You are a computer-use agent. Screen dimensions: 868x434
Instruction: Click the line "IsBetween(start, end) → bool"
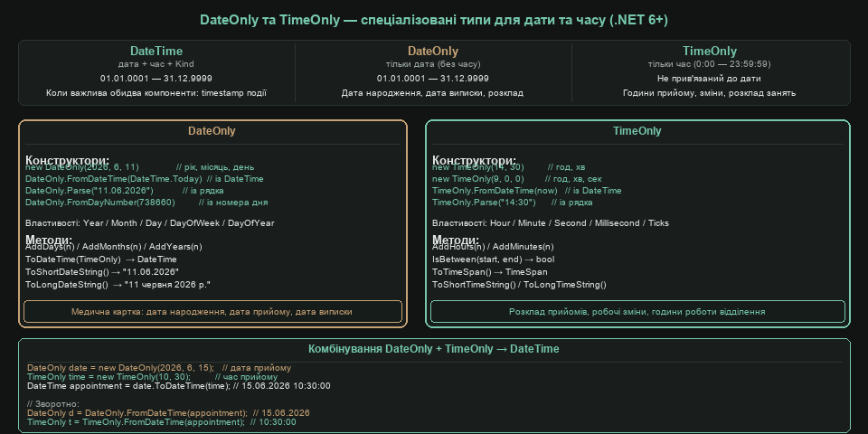click(x=494, y=259)
